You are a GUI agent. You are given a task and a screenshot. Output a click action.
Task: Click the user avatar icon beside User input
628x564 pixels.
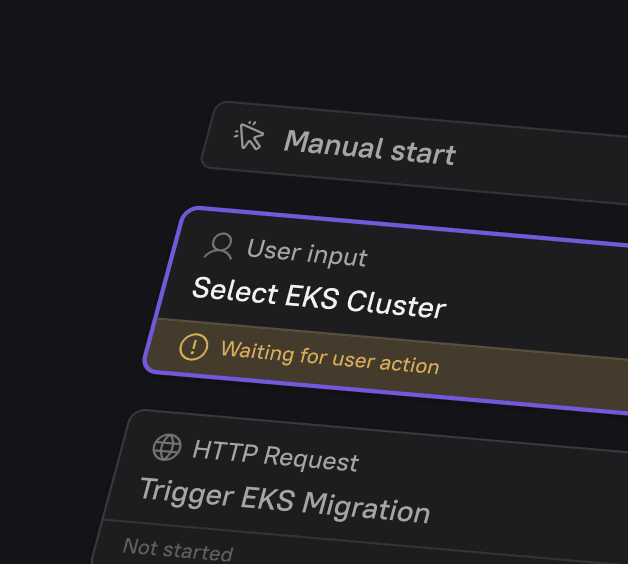coord(219,246)
